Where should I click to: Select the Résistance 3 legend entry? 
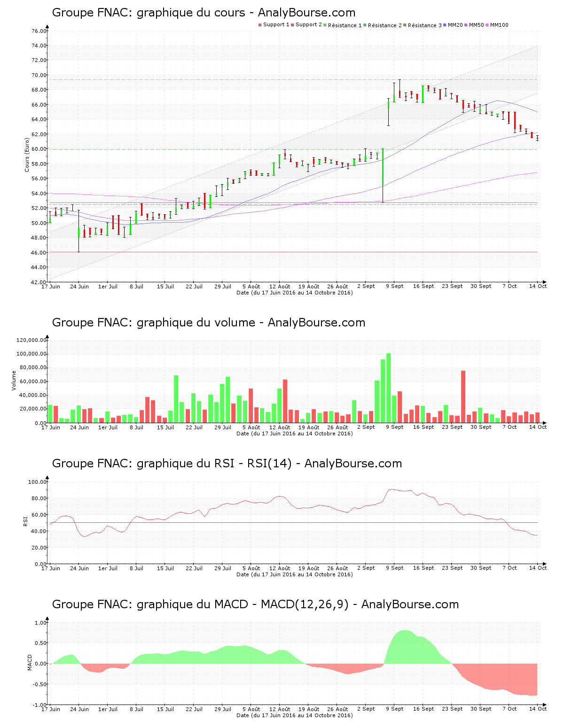(x=423, y=25)
